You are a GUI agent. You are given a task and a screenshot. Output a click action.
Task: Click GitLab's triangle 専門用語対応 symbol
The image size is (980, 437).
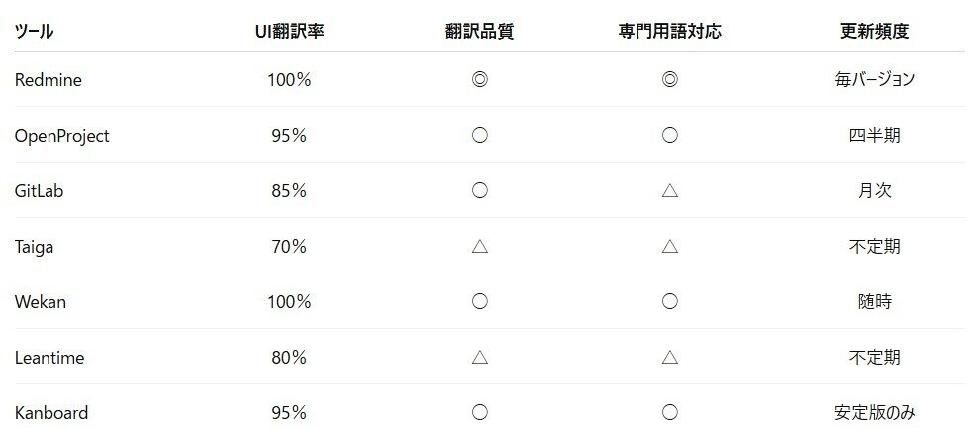(x=669, y=191)
